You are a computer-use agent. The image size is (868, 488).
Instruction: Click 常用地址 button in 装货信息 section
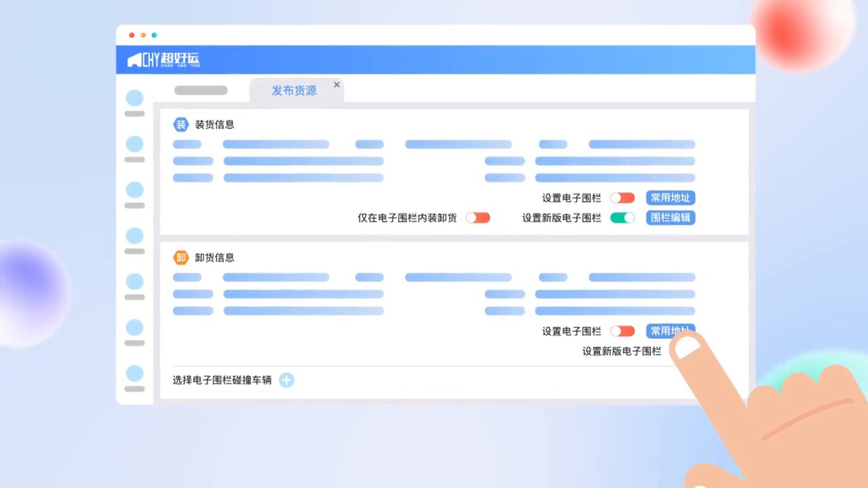(670, 198)
